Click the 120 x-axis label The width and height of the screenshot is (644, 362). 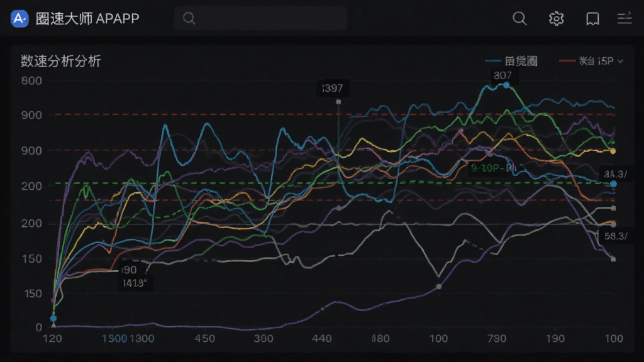click(x=53, y=339)
